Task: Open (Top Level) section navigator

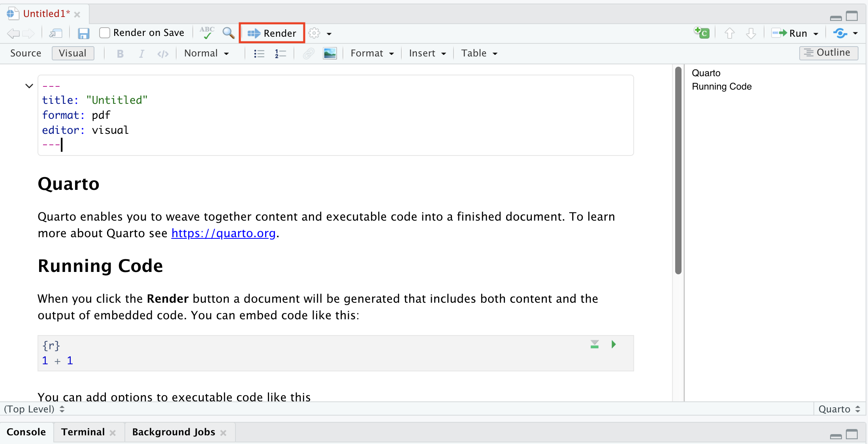Action: tap(34, 409)
